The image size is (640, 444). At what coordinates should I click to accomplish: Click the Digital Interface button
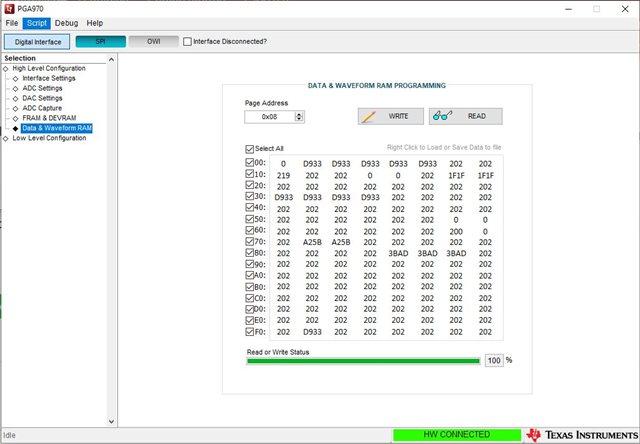coord(37,42)
